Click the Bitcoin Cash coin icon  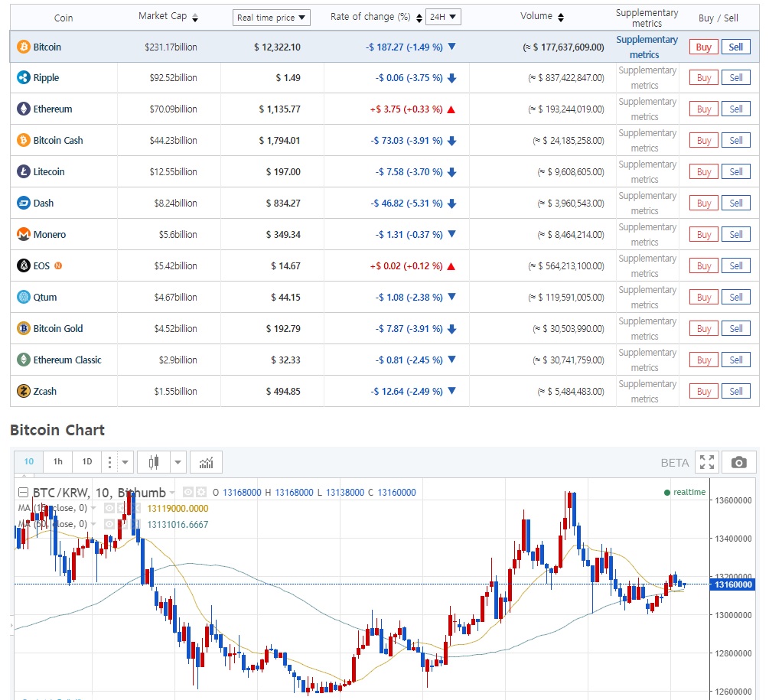(x=23, y=140)
